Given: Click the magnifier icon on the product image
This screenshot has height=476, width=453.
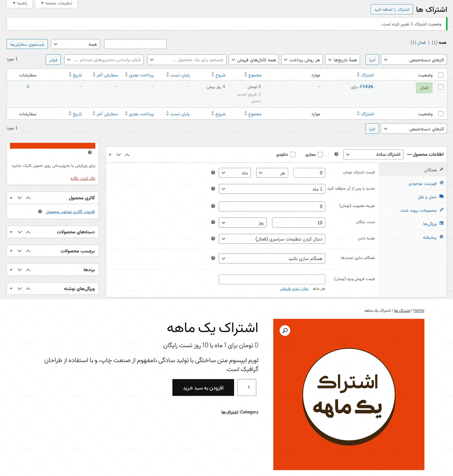Looking at the screenshot, I should (x=285, y=331).
